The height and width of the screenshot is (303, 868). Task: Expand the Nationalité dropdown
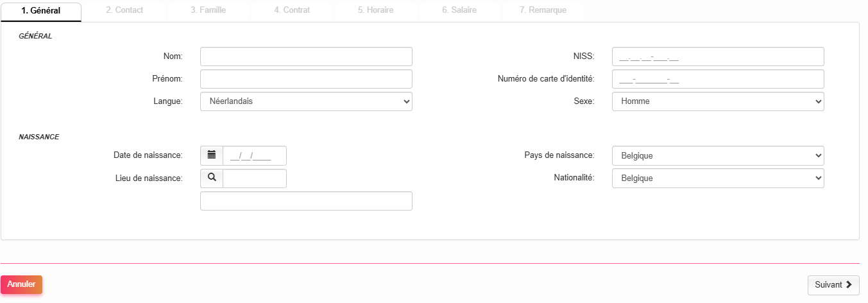(718, 178)
